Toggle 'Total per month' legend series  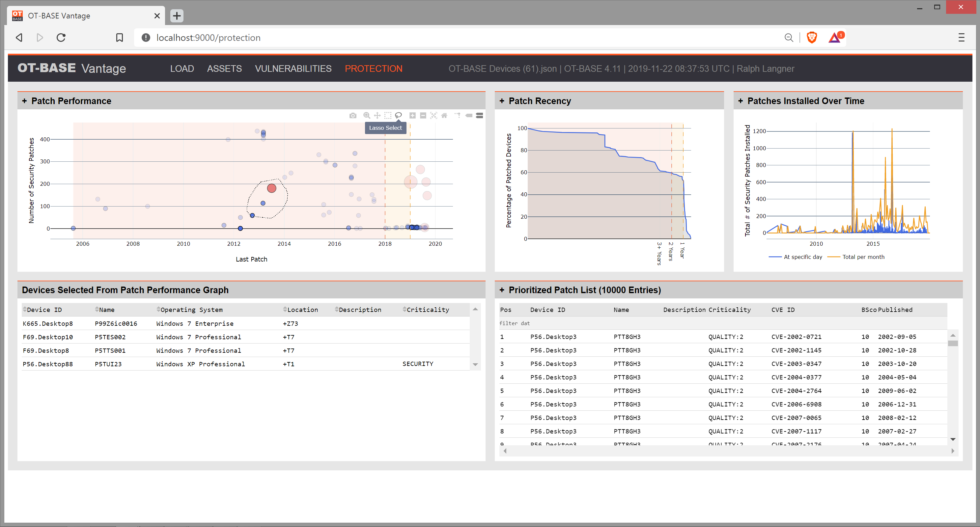click(855, 257)
